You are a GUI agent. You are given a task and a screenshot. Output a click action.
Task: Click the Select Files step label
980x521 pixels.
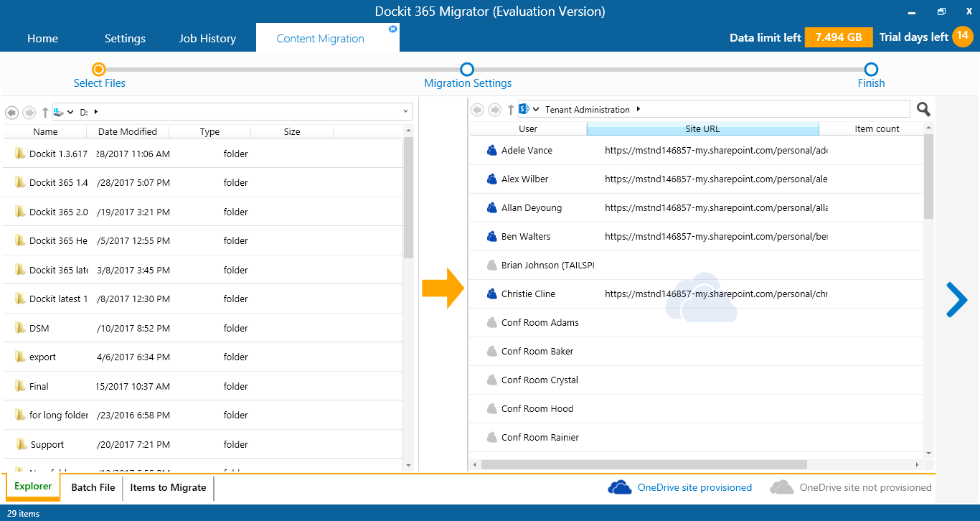pyautogui.click(x=99, y=83)
